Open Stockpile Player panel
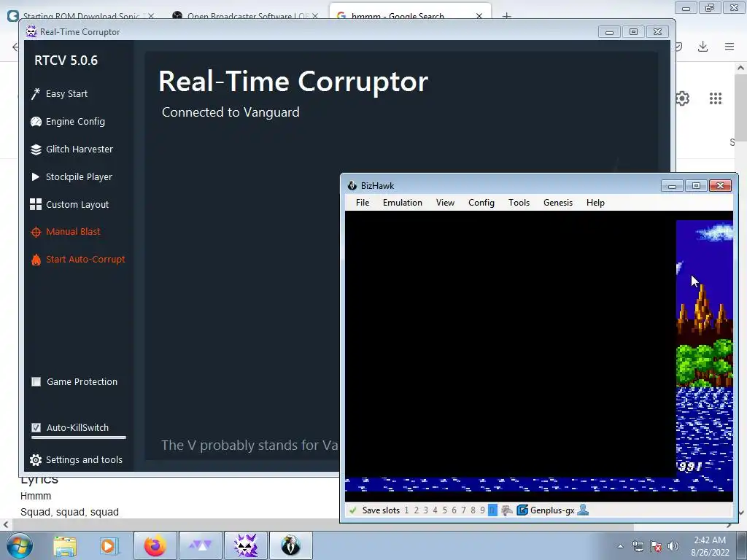Image resolution: width=747 pixels, height=560 pixels. 71,176
